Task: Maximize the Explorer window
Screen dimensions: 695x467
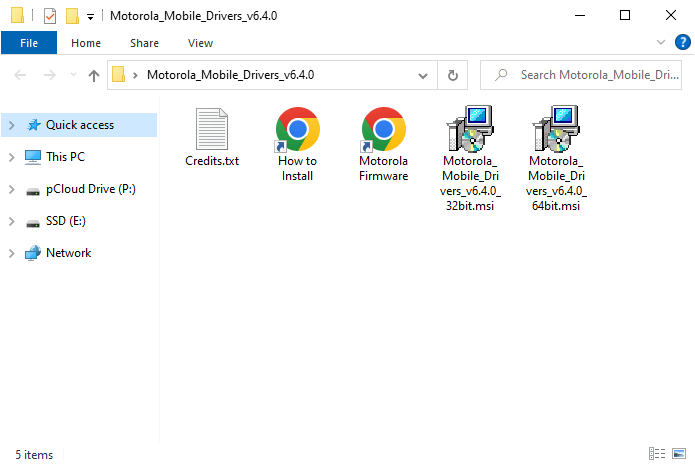Action: (625, 16)
